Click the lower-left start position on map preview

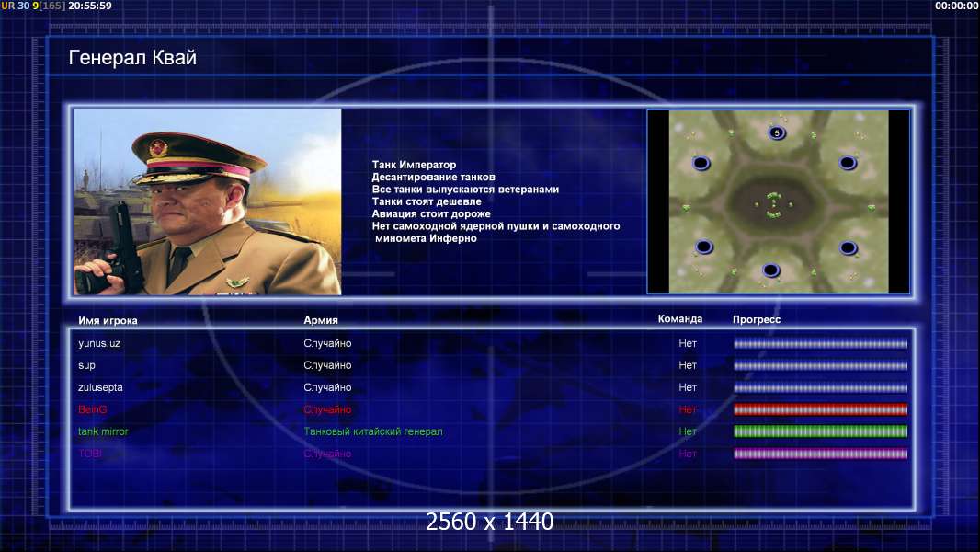[704, 247]
